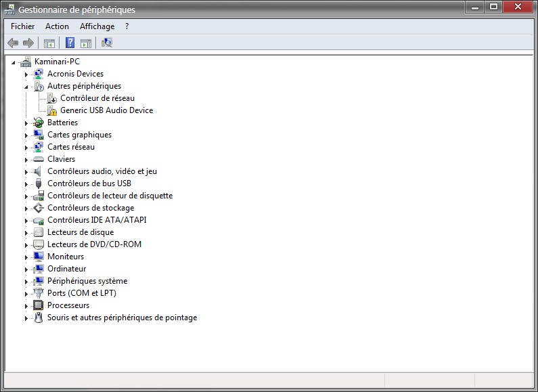Click the Batteries category icon
This screenshot has height=392, width=538.
click(39, 123)
